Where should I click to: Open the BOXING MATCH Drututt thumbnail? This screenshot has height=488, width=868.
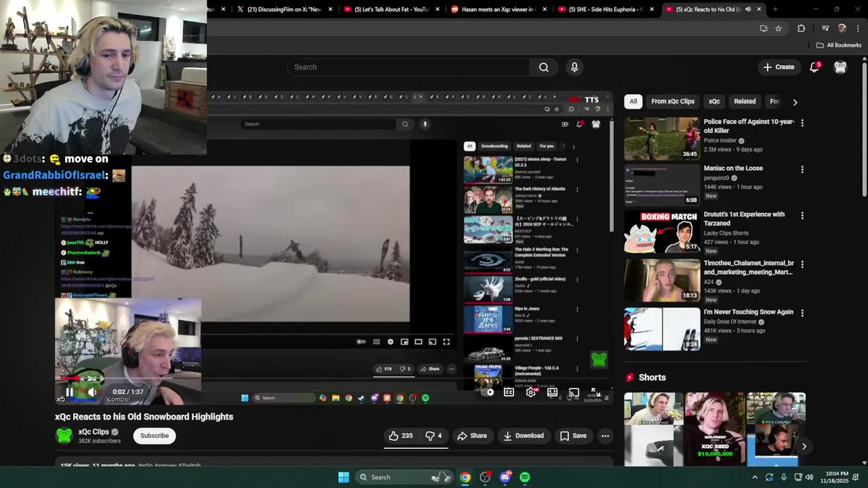(x=662, y=231)
